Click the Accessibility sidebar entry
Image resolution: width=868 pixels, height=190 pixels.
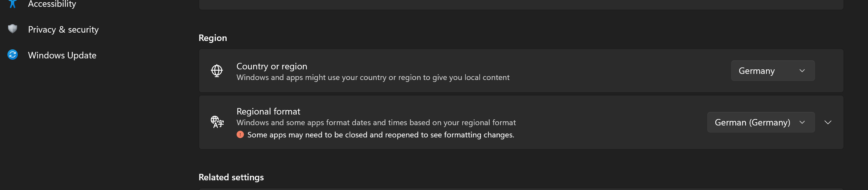tap(52, 4)
